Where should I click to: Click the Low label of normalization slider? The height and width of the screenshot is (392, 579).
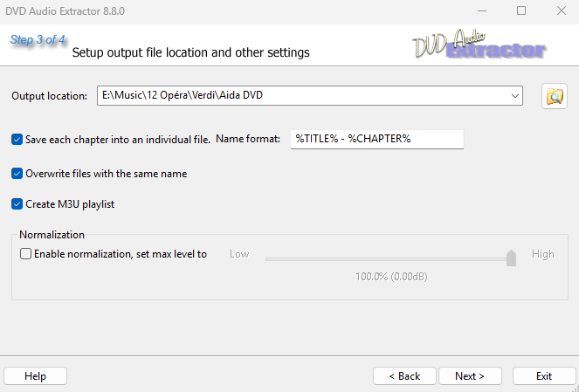click(x=239, y=254)
